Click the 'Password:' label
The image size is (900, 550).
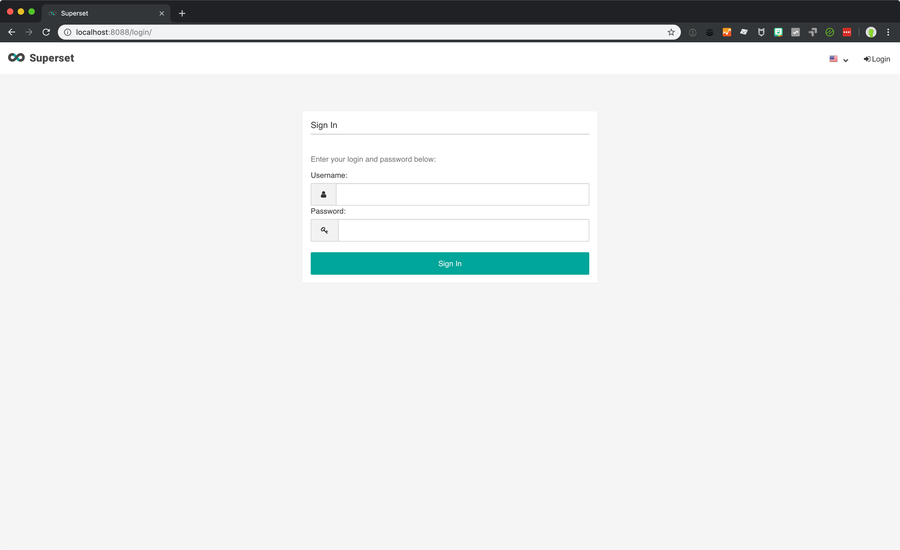328,211
